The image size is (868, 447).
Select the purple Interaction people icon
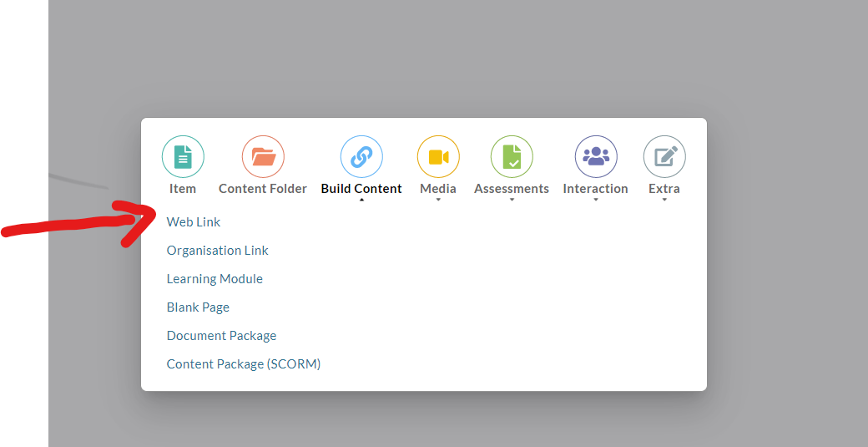click(596, 157)
